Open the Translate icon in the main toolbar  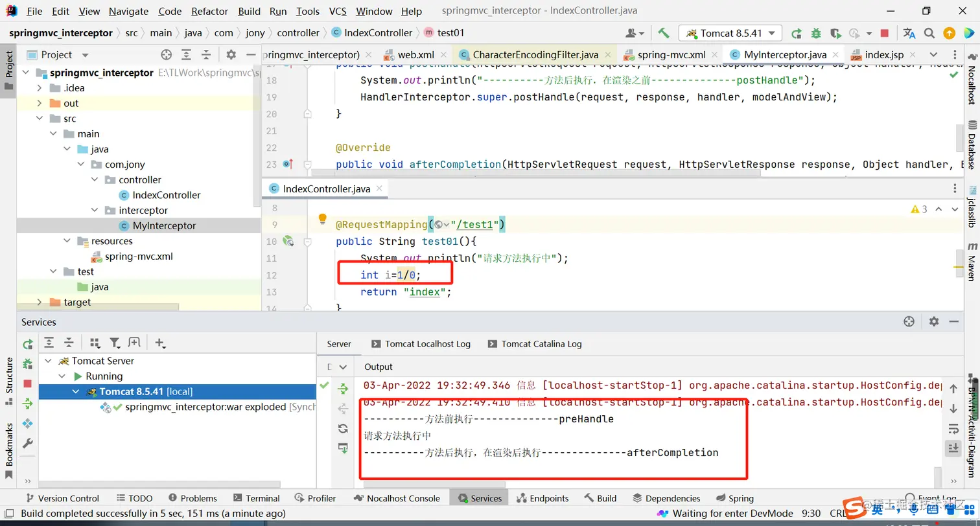909,33
